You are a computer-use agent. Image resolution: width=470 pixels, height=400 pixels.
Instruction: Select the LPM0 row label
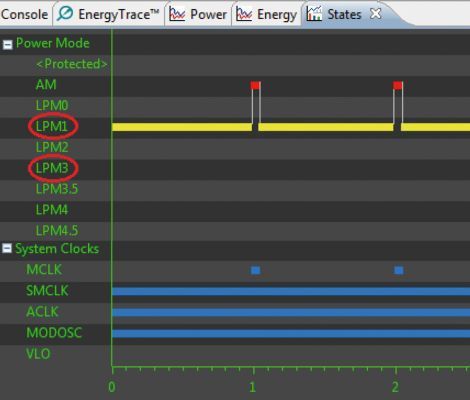point(52,106)
